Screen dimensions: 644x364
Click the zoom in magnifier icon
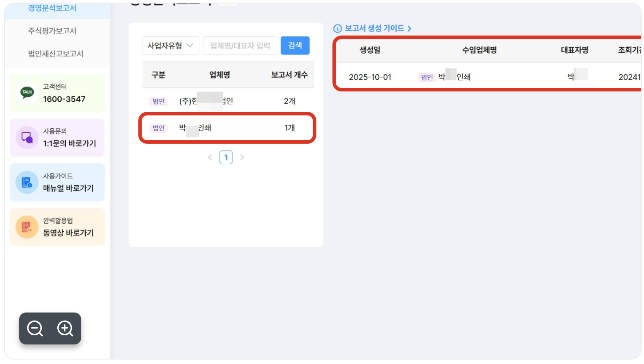coord(65,328)
